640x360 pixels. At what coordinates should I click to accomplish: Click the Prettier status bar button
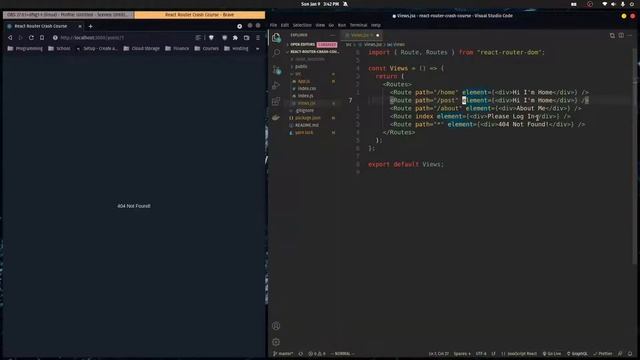[603, 353]
